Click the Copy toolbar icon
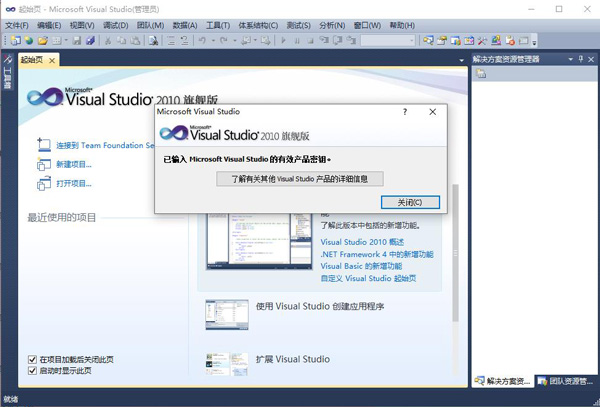The height and width of the screenshot is (407, 600). (121, 40)
